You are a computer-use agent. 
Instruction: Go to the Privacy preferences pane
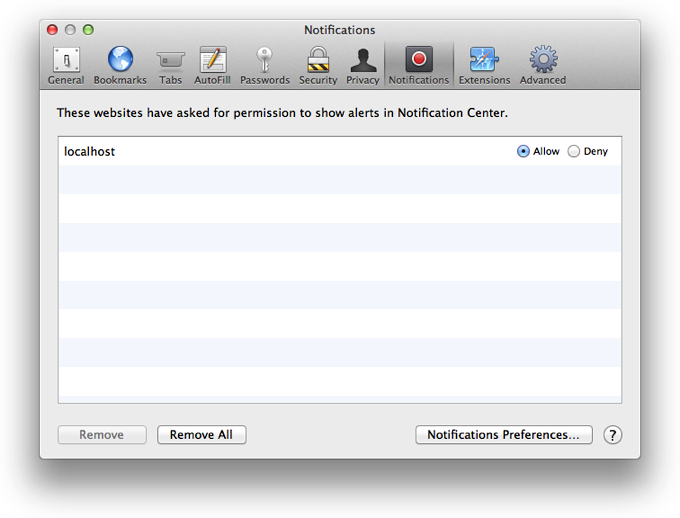362,65
